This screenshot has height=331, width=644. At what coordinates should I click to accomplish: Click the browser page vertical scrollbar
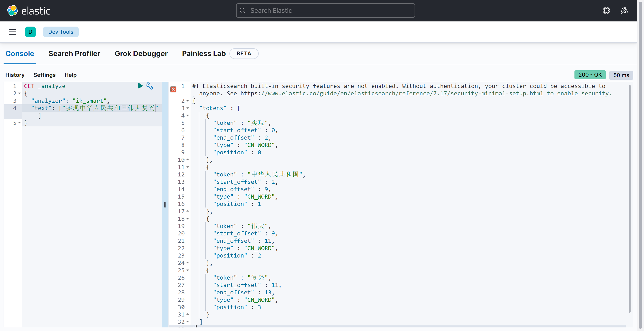640,165
